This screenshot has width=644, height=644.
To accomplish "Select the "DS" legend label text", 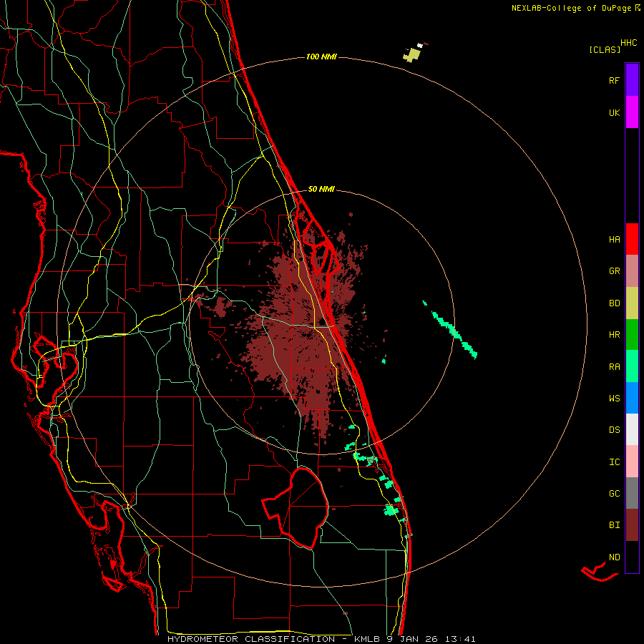I will pyautogui.click(x=614, y=430).
